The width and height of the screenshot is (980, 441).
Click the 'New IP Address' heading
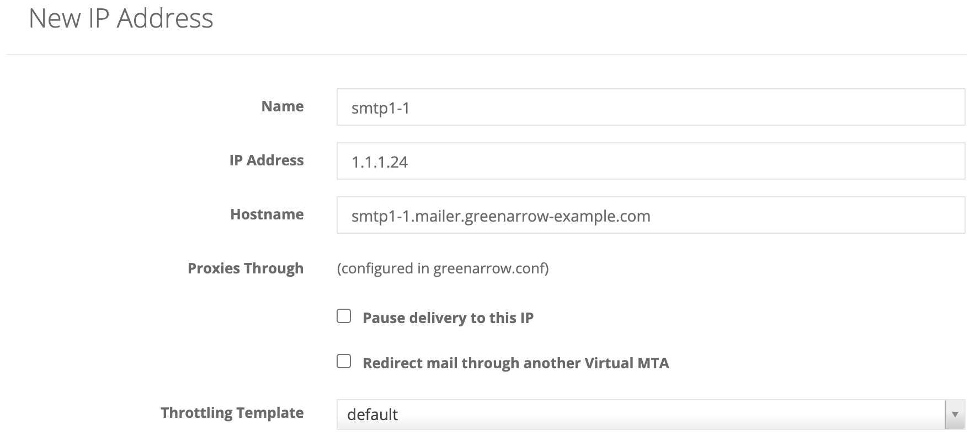121,18
